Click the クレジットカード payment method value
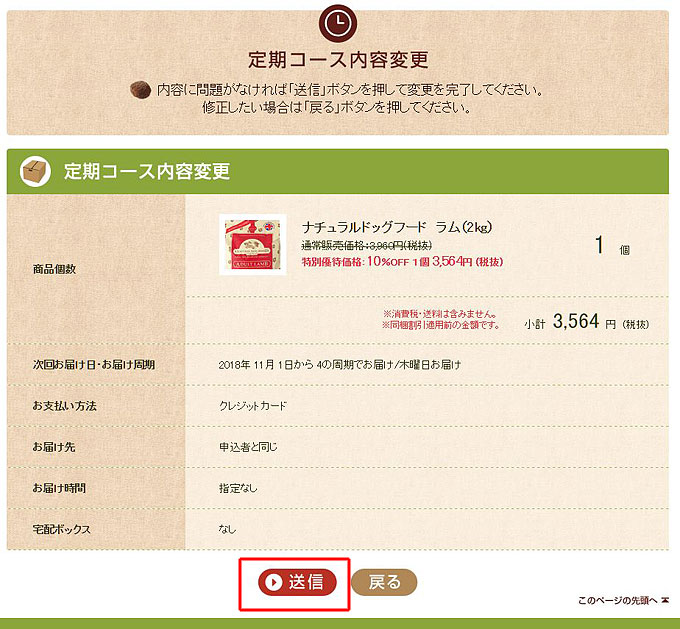 pyautogui.click(x=253, y=406)
